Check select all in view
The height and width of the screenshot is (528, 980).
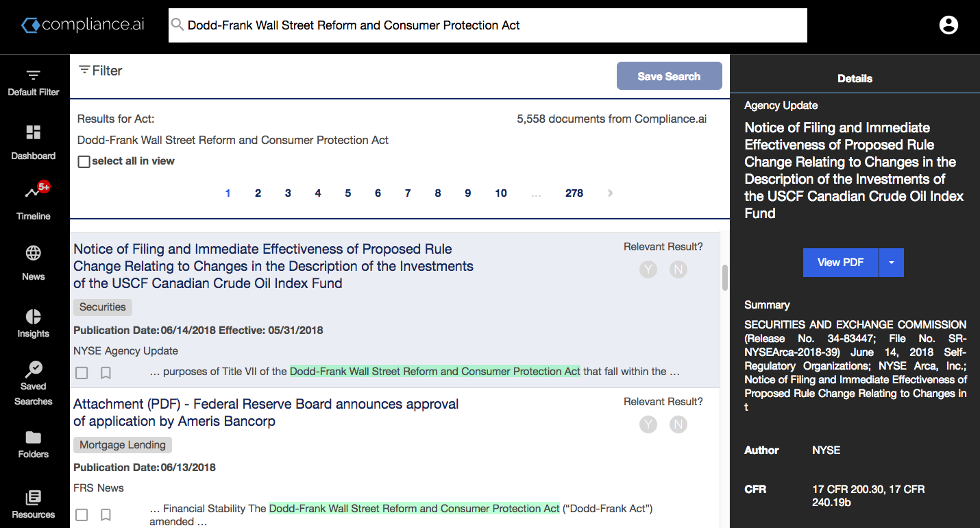pos(84,162)
